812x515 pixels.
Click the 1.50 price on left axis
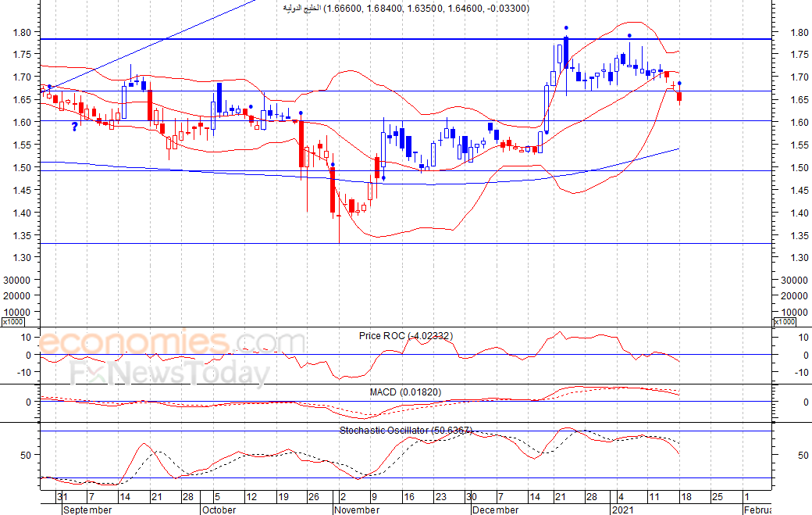click(23, 167)
